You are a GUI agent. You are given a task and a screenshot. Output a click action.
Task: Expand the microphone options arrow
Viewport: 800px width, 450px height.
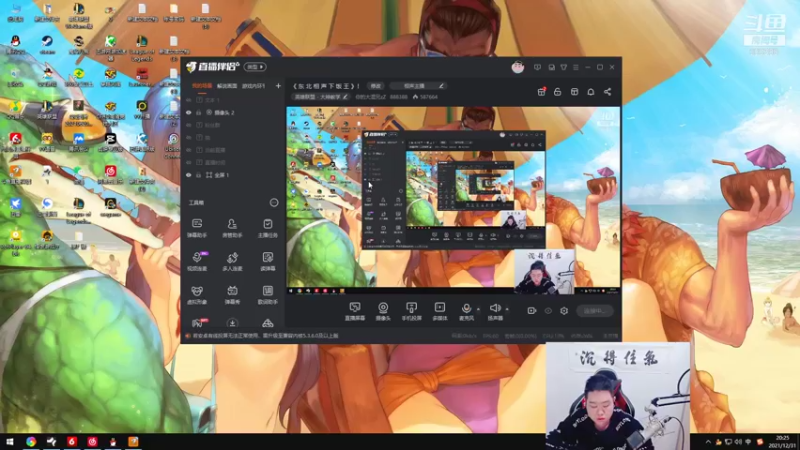click(x=478, y=309)
